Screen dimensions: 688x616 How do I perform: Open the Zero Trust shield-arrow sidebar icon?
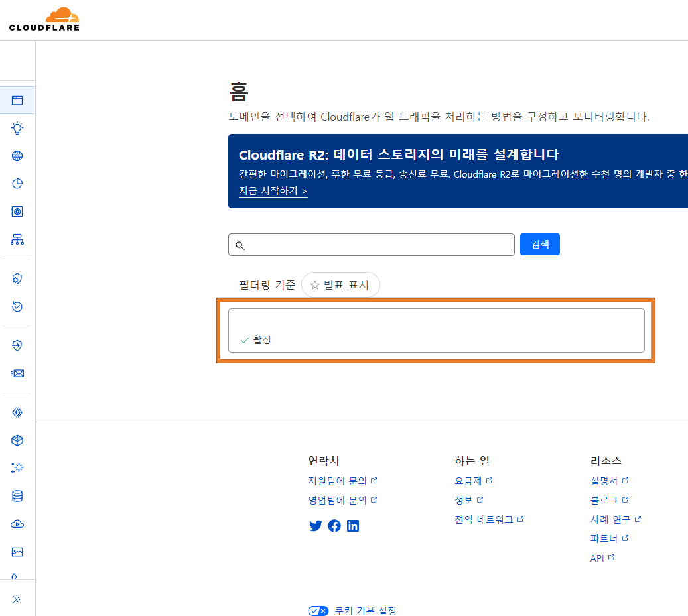[17, 345]
